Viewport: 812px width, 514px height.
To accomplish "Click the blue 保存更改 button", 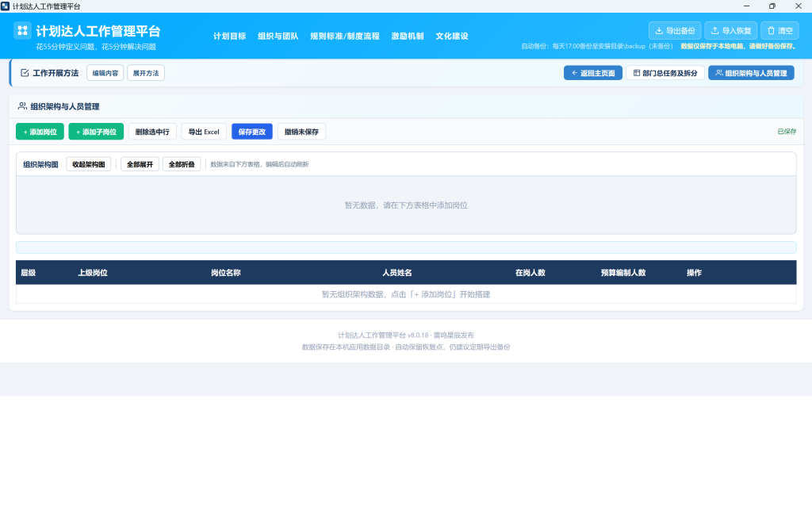I will click(x=251, y=132).
